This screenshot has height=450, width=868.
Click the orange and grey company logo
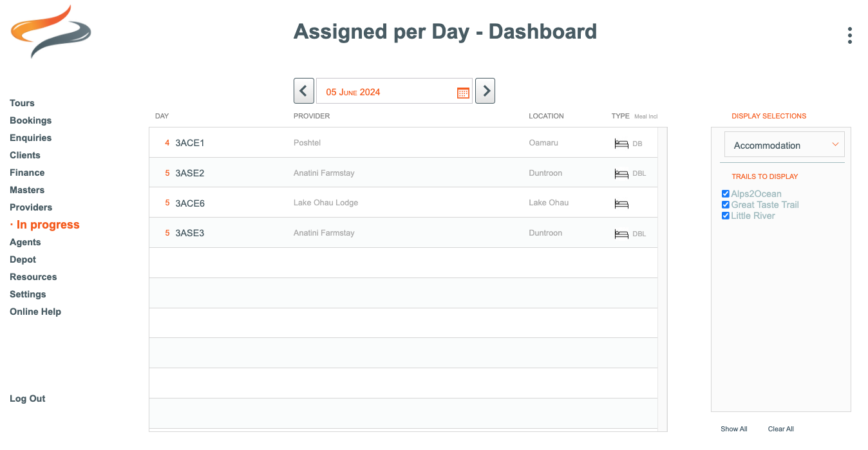coord(51,32)
